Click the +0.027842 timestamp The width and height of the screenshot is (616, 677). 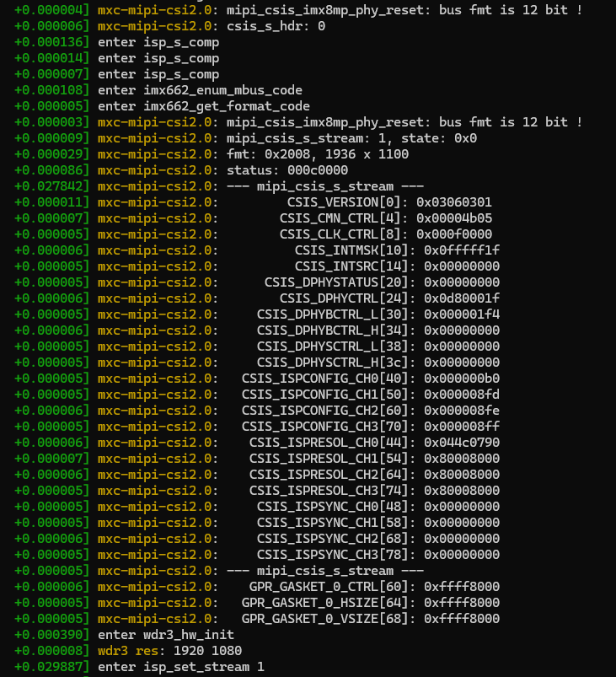click(x=51, y=186)
